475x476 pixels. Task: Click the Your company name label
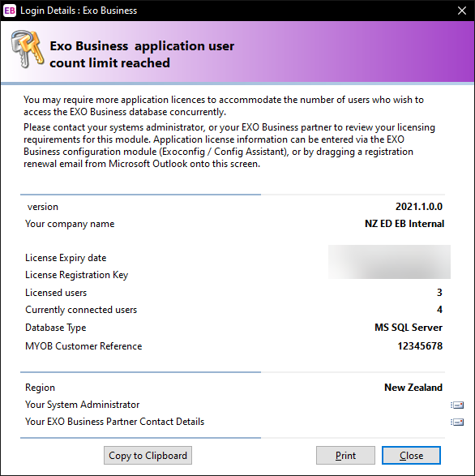tap(70, 224)
